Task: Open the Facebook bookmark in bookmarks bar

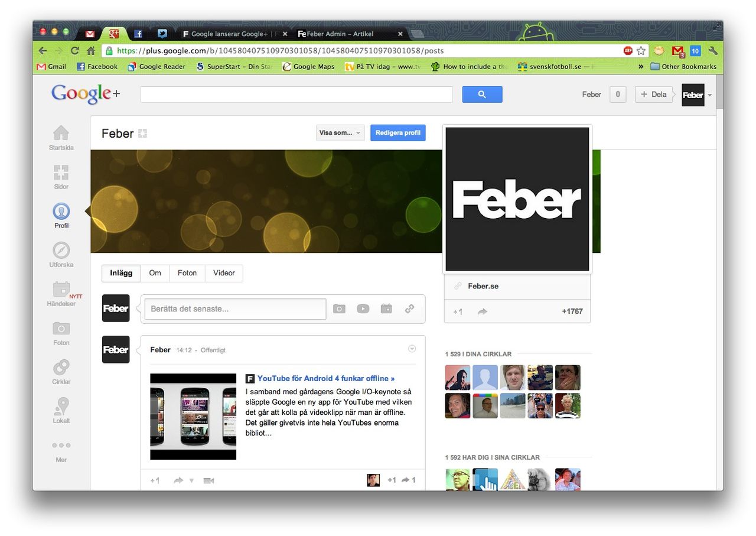Action: [97, 67]
